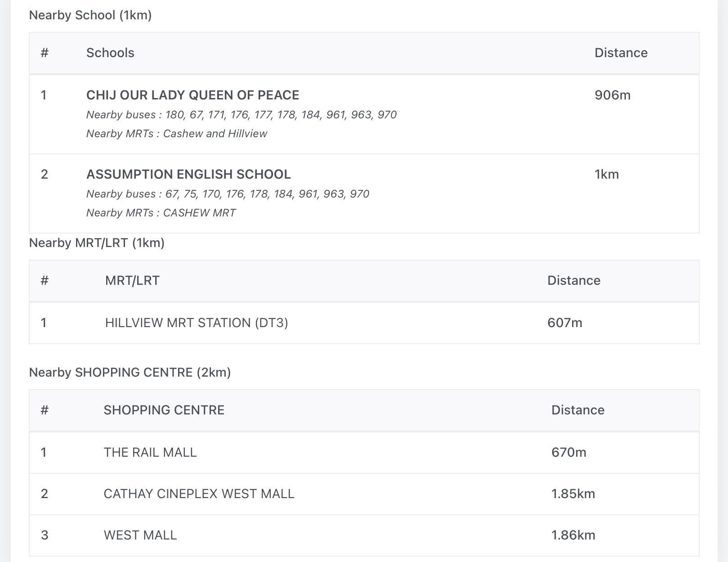Select Cathay Cineplex West Mall entry
The height and width of the screenshot is (562, 728).
[199, 494]
